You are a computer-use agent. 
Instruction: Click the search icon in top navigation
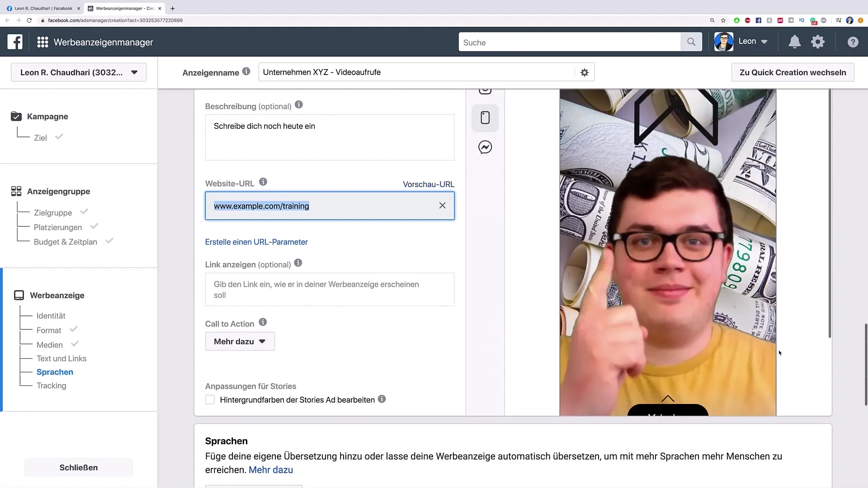[692, 42]
